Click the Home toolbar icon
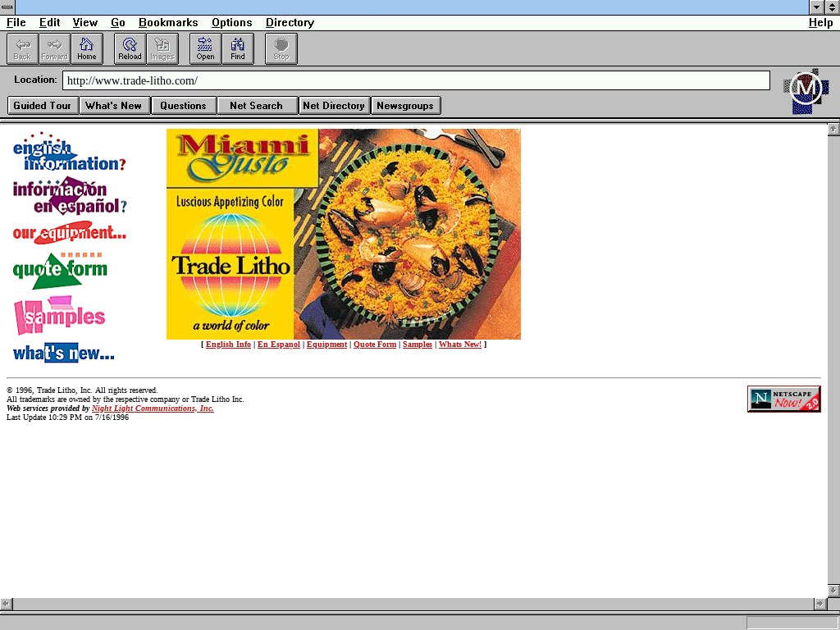The width and height of the screenshot is (840, 630). (x=87, y=49)
